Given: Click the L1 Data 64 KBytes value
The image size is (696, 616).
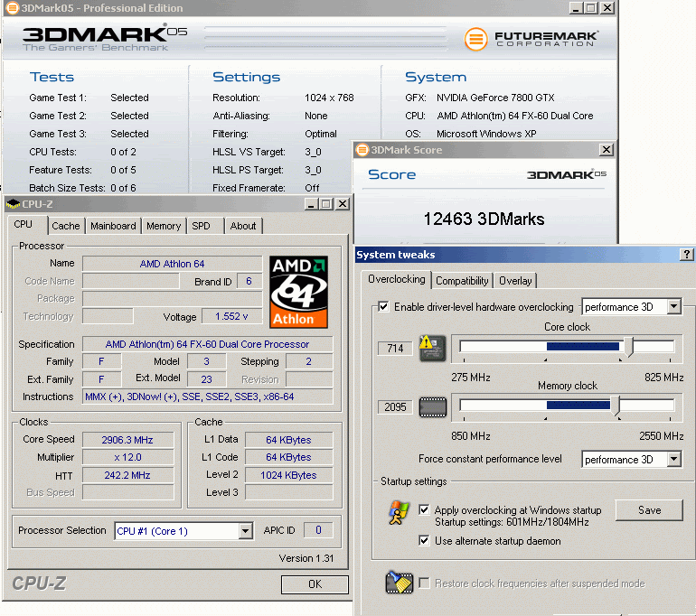Looking at the screenshot, I should [288, 440].
